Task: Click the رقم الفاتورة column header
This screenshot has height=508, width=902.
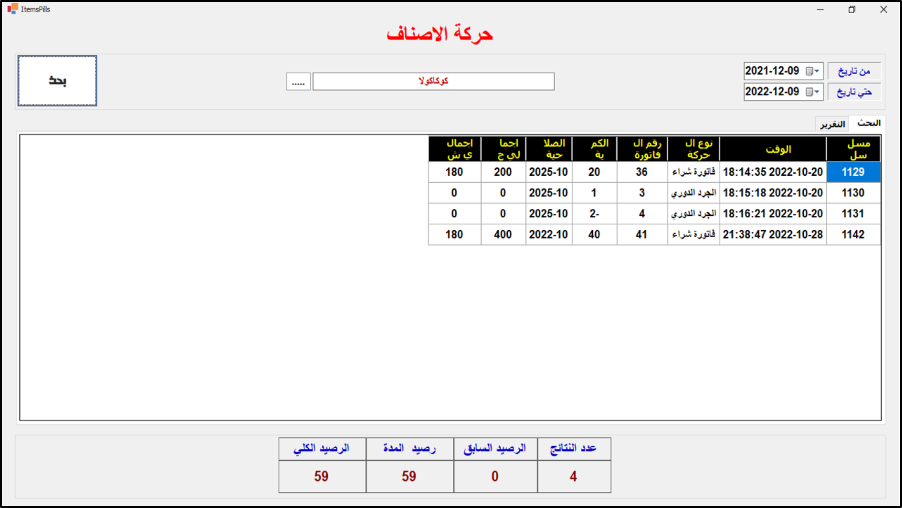Action: pyautogui.click(x=641, y=149)
